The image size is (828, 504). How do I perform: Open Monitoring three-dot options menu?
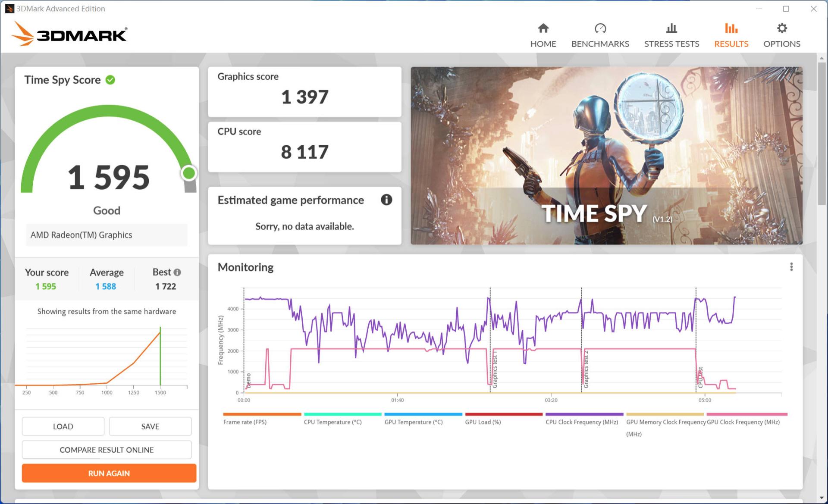point(791,267)
